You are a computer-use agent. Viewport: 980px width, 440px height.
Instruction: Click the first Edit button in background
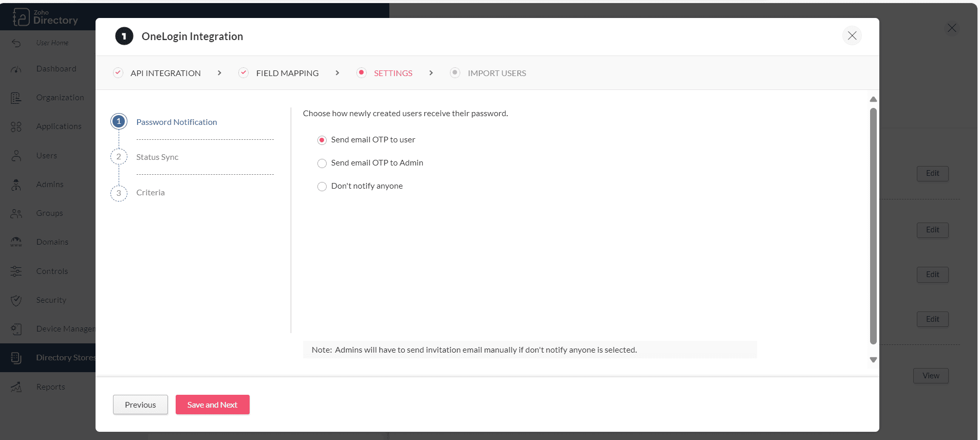(933, 174)
